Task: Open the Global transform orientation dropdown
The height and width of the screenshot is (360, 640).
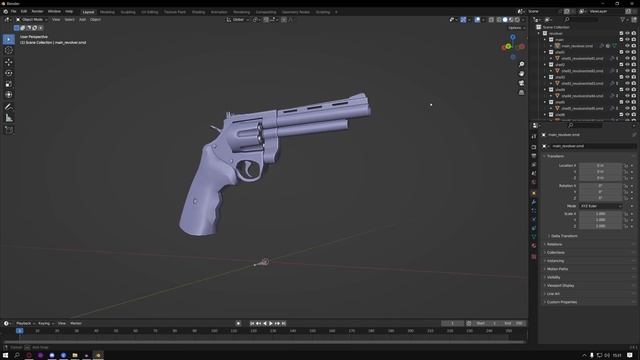Action: click(238, 20)
